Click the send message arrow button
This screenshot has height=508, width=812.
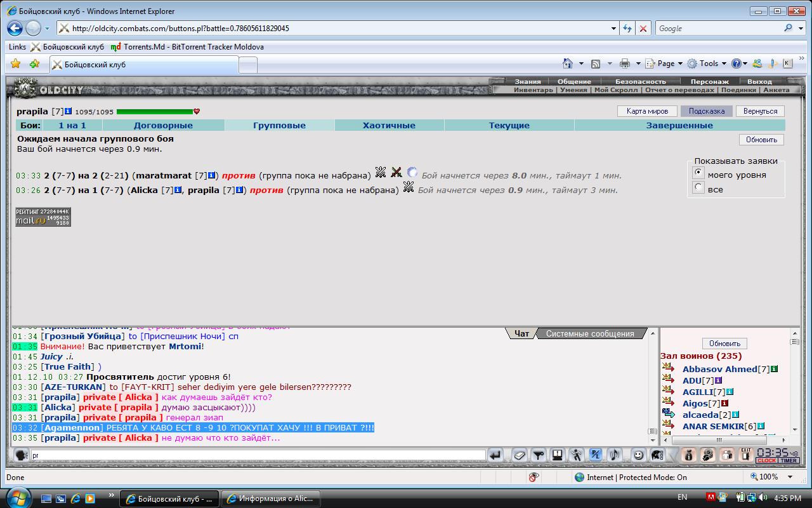[x=495, y=455]
